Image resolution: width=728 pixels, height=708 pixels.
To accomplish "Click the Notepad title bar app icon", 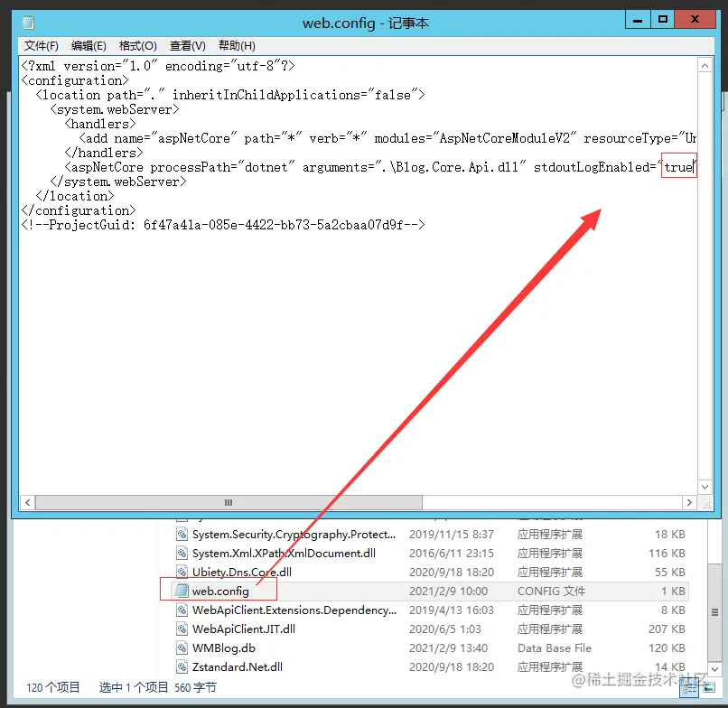I will 28,23.
